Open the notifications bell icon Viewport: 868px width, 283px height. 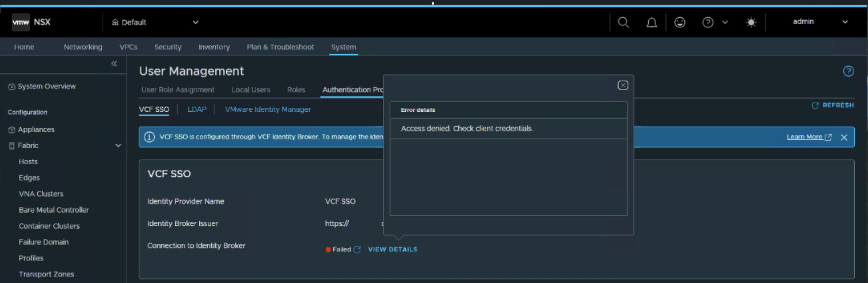652,22
